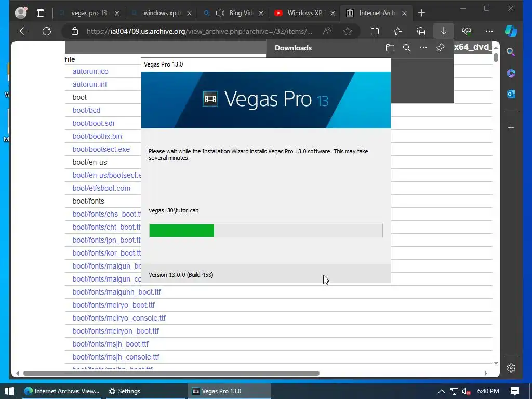Click the Version 13.0.0 (Build 453) text
The height and width of the screenshot is (399, 532).
[181, 275]
